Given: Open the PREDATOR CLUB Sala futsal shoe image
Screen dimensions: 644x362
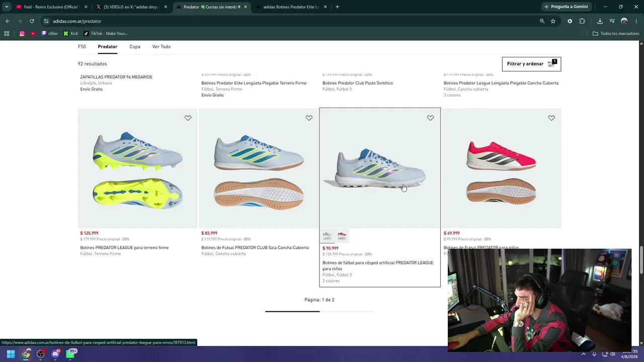Looking at the screenshot, I should click(x=259, y=168).
